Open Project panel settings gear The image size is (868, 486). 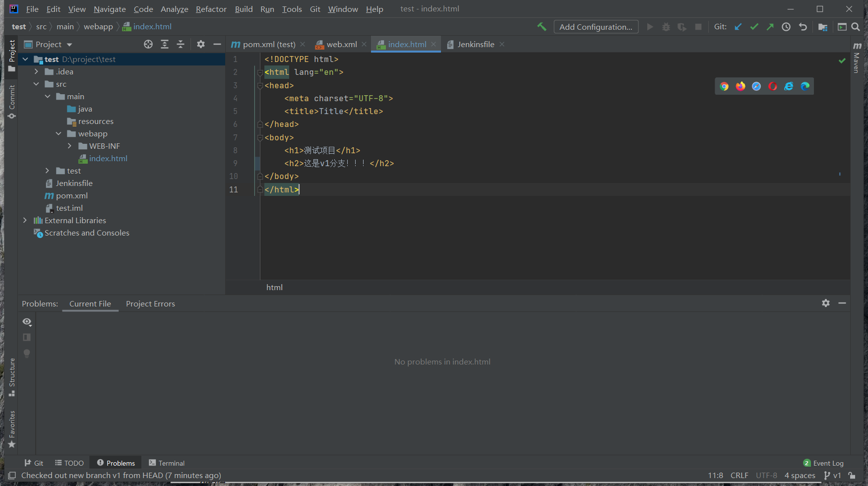click(201, 44)
